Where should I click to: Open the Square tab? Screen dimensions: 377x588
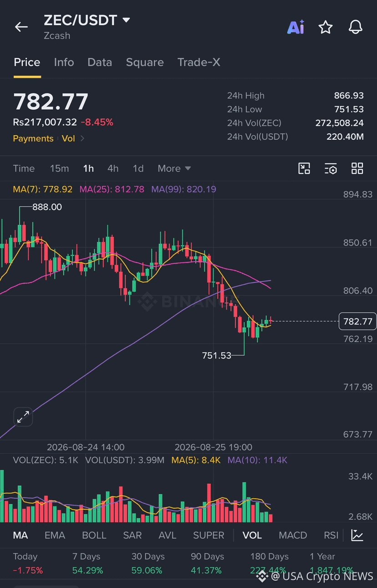[145, 62]
